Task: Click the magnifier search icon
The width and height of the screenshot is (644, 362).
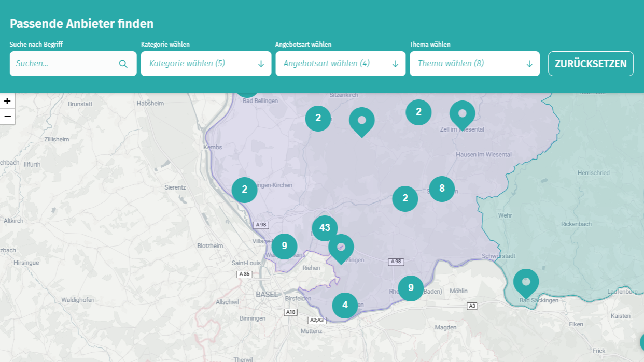Action: [123, 64]
